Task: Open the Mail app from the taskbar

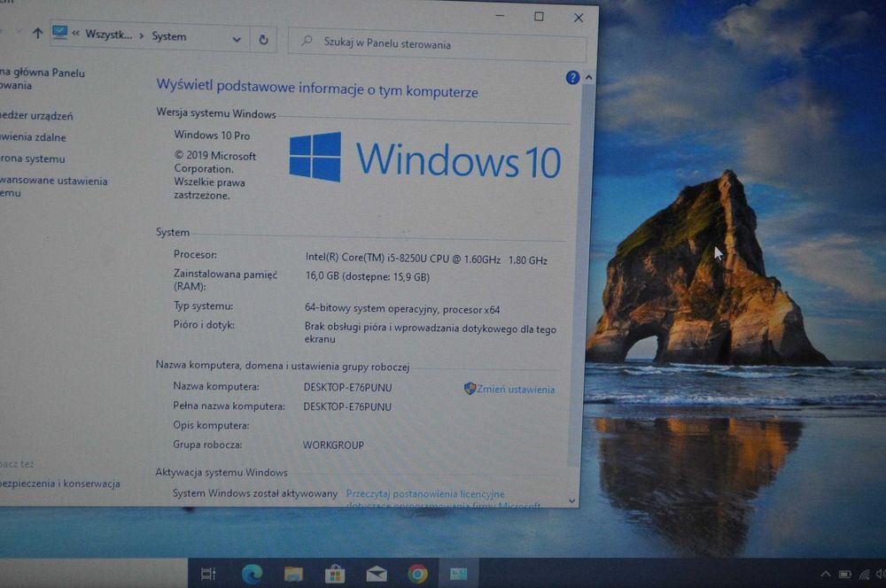Action: coord(377,575)
